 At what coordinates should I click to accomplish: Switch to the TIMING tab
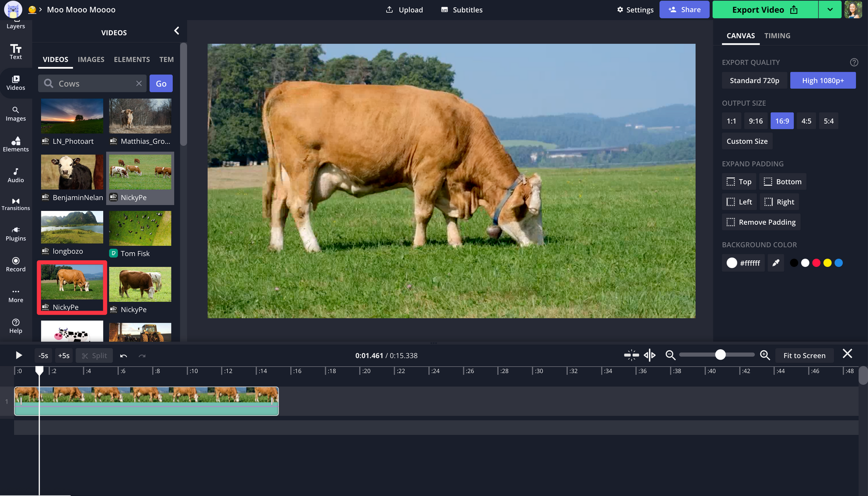click(777, 36)
